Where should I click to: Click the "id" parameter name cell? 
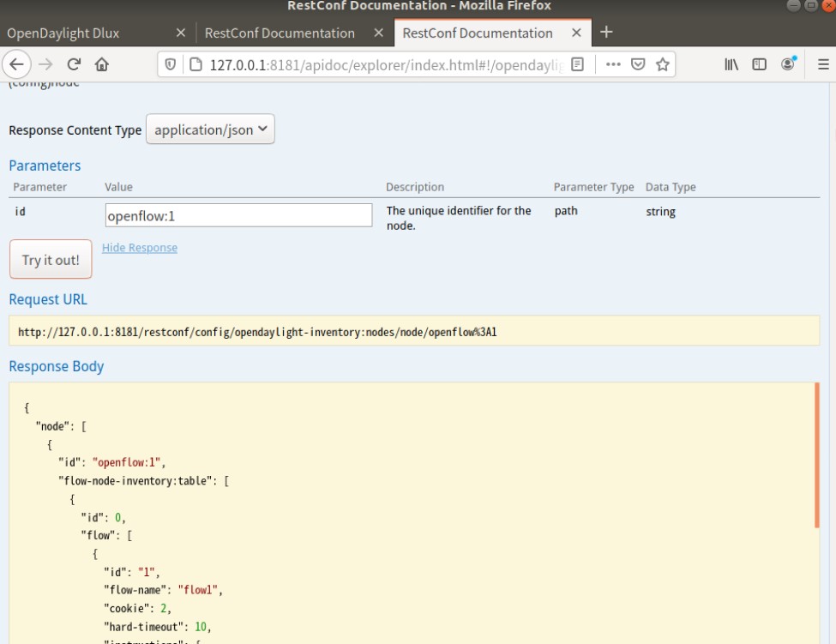coord(21,212)
